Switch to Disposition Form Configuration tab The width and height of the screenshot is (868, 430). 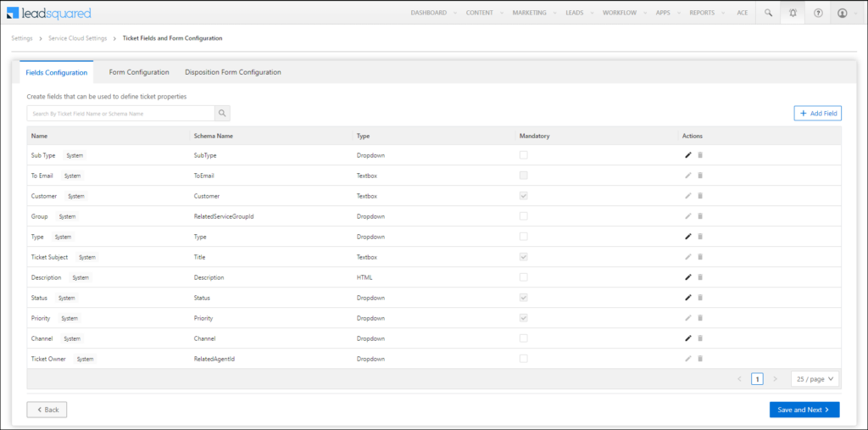click(x=233, y=72)
